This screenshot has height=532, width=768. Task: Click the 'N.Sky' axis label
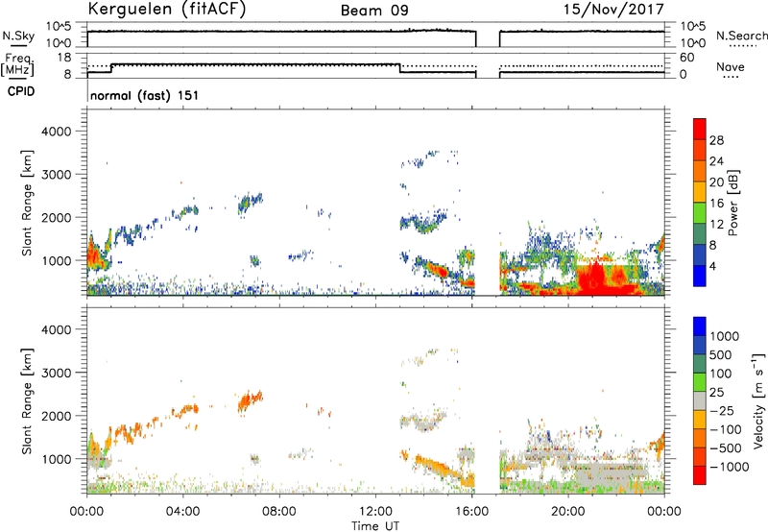click(18, 36)
